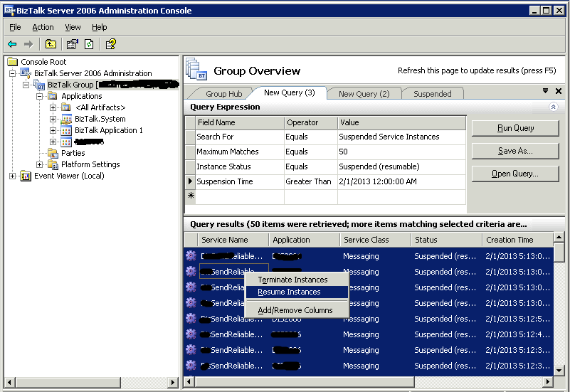Click the BizTalk icon in the title bar

click(9, 10)
